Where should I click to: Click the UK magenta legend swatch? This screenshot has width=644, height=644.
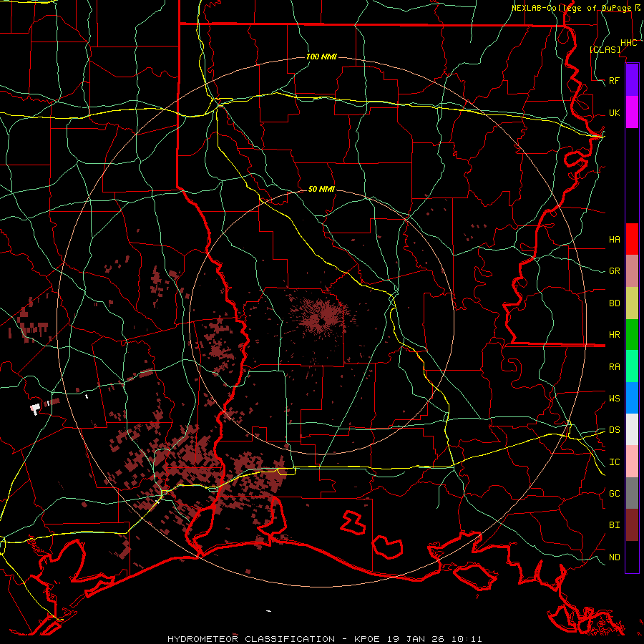pos(632,112)
